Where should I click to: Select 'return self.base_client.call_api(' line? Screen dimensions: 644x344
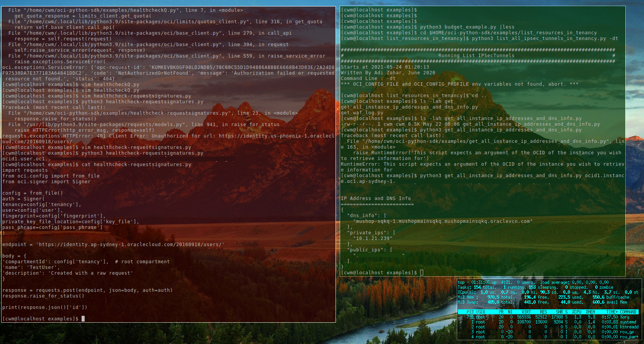click(x=64, y=27)
